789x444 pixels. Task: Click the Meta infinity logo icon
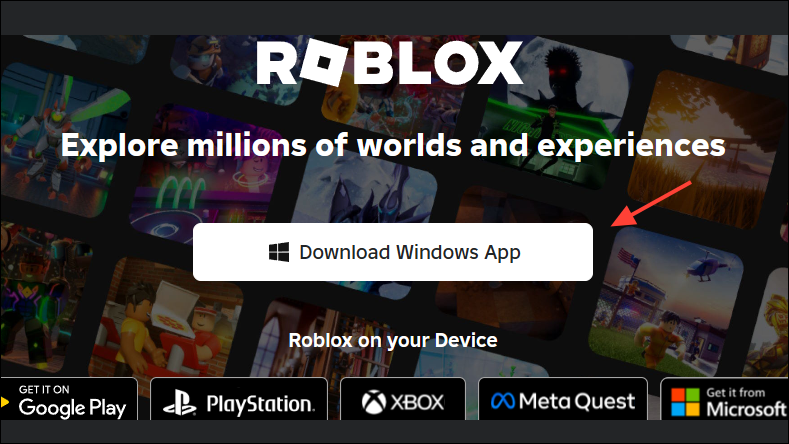pyautogui.click(x=503, y=401)
